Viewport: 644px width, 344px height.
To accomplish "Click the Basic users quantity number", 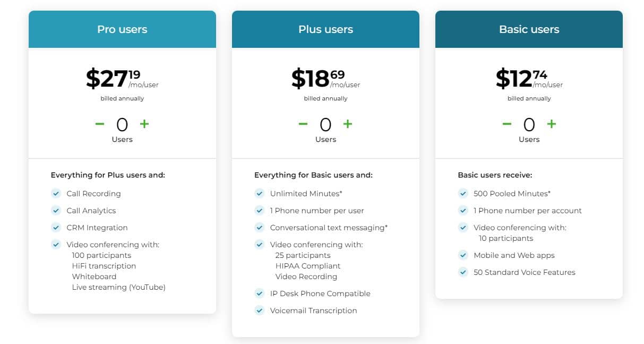I will pos(529,124).
